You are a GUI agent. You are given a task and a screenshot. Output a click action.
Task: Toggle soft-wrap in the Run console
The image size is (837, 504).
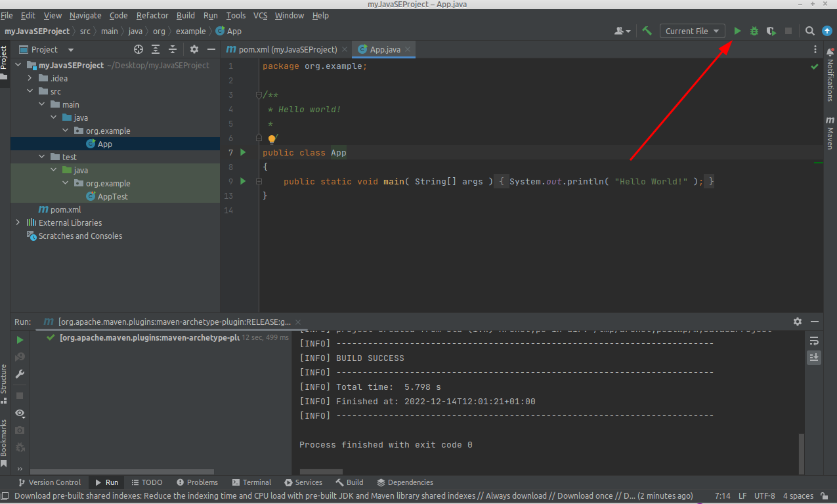(x=814, y=341)
